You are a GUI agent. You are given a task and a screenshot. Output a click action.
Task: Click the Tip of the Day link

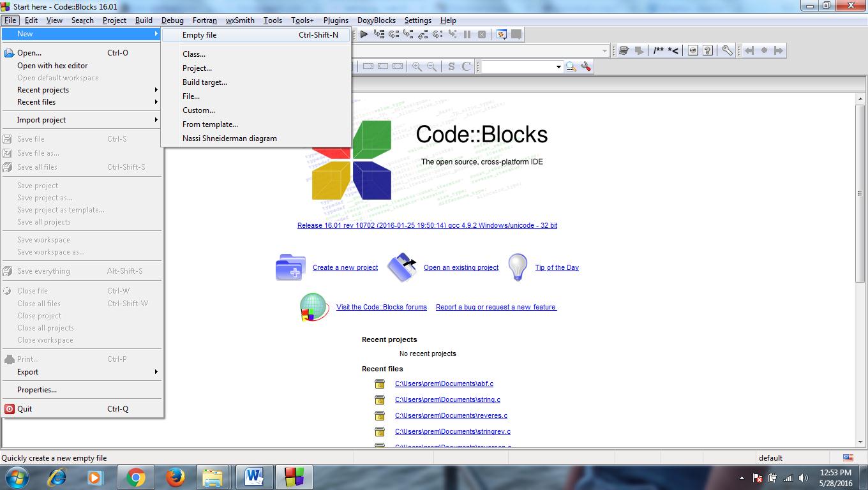pos(557,267)
